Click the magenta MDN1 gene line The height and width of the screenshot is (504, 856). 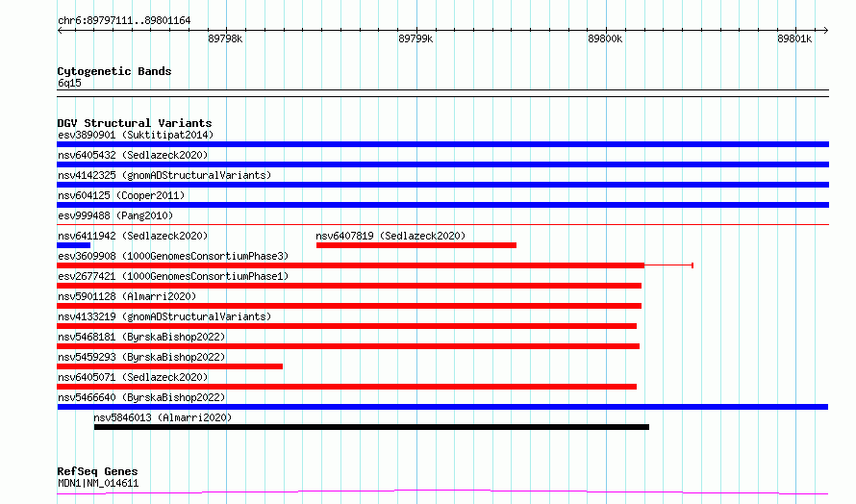point(442,492)
